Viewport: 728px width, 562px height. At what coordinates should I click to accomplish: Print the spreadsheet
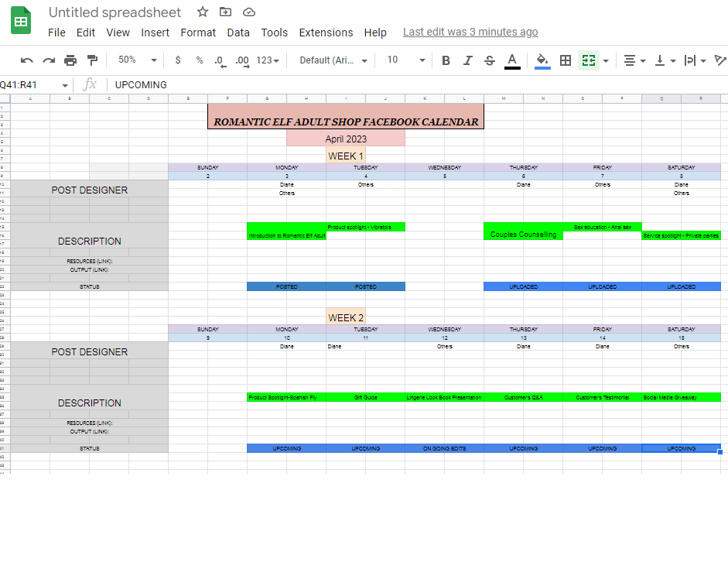coord(70,60)
